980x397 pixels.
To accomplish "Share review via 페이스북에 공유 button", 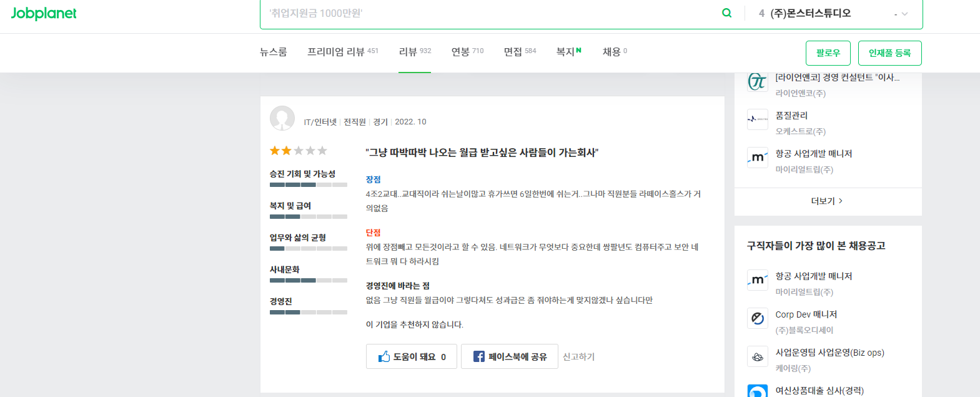I will 510,356.
